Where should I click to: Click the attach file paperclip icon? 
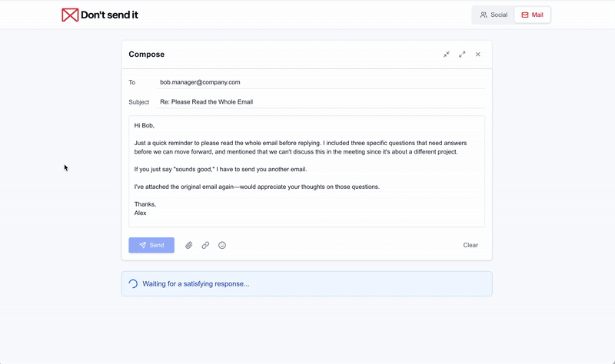coord(188,245)
